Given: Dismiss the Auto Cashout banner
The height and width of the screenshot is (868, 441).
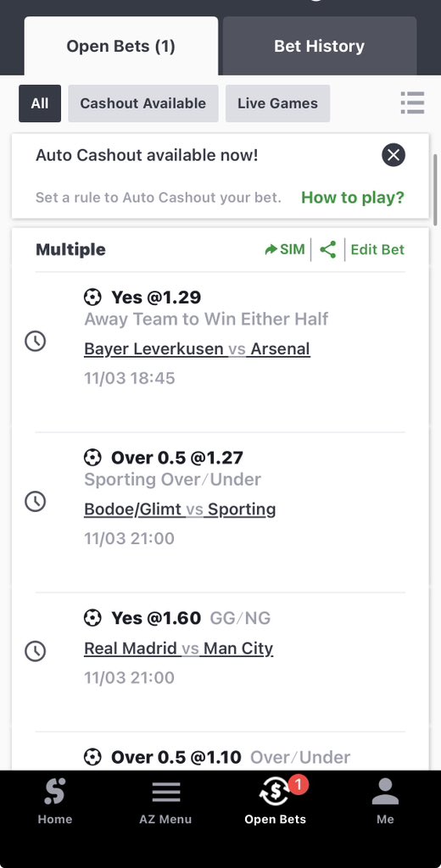Looking at the screenshot, I should tap(394, 155).
